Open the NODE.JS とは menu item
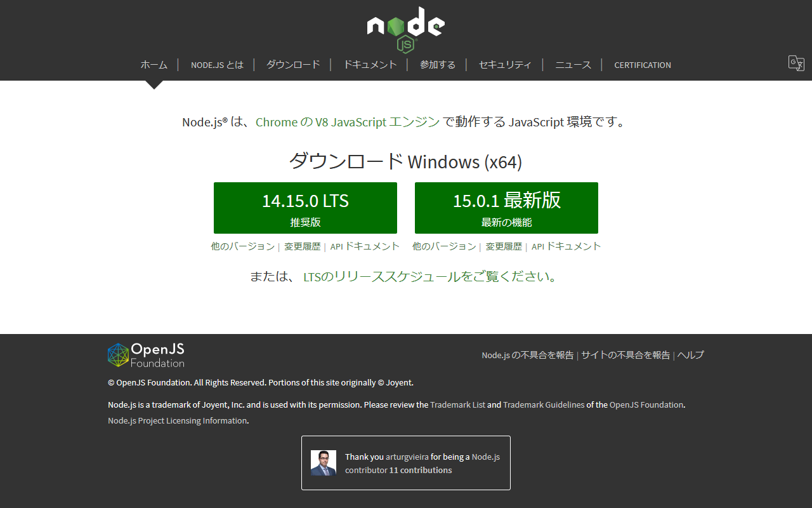Viewport: 812px width, 508px height. [x=217, y=65]
